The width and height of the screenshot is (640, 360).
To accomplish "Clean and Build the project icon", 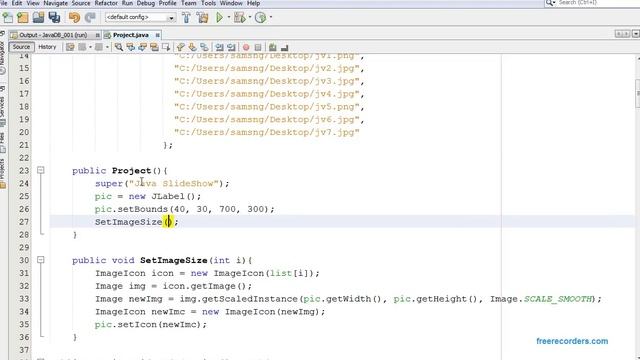I will (x=202, y=18).
